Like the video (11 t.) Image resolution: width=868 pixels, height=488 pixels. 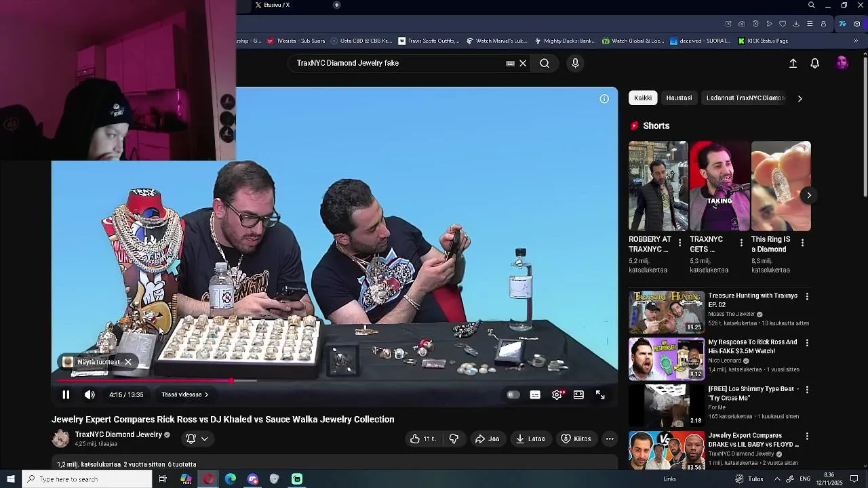[x=422, y=439]
